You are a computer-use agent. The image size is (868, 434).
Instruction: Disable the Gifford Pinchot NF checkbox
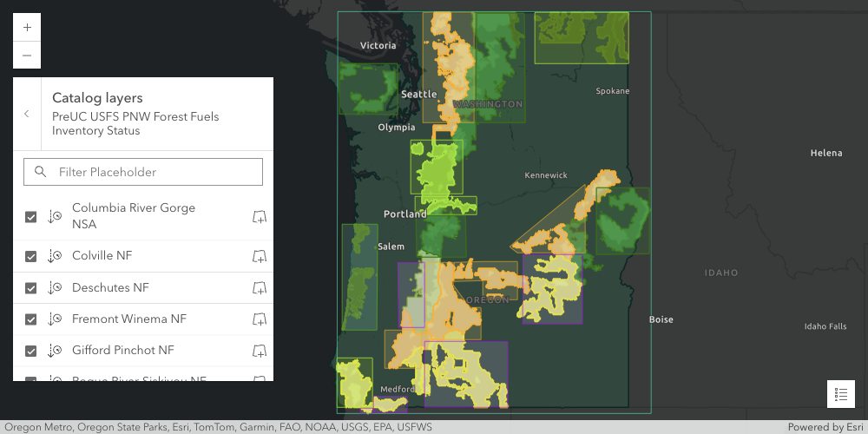[31, 351]
